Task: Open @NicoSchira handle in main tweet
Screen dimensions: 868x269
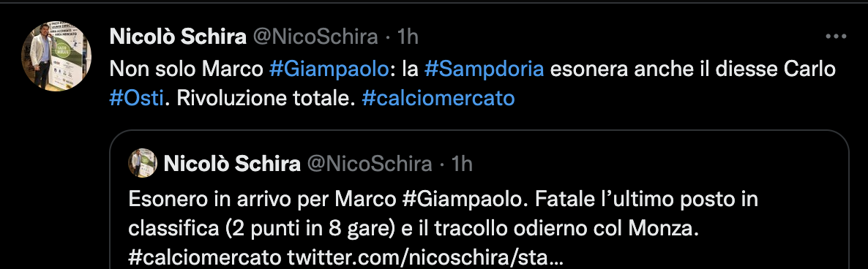Action: click(315, 37)
